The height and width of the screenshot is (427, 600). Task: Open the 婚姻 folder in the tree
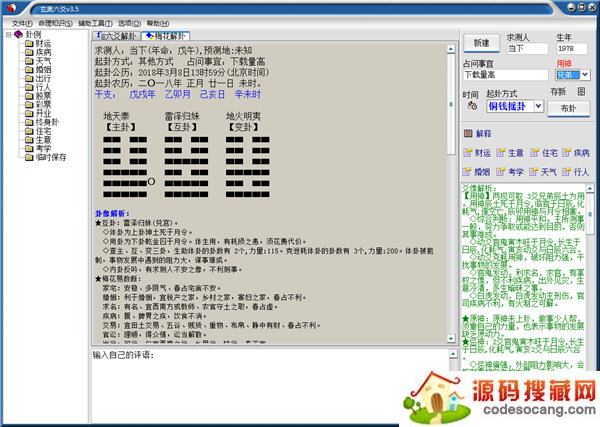tap(38, 70)
